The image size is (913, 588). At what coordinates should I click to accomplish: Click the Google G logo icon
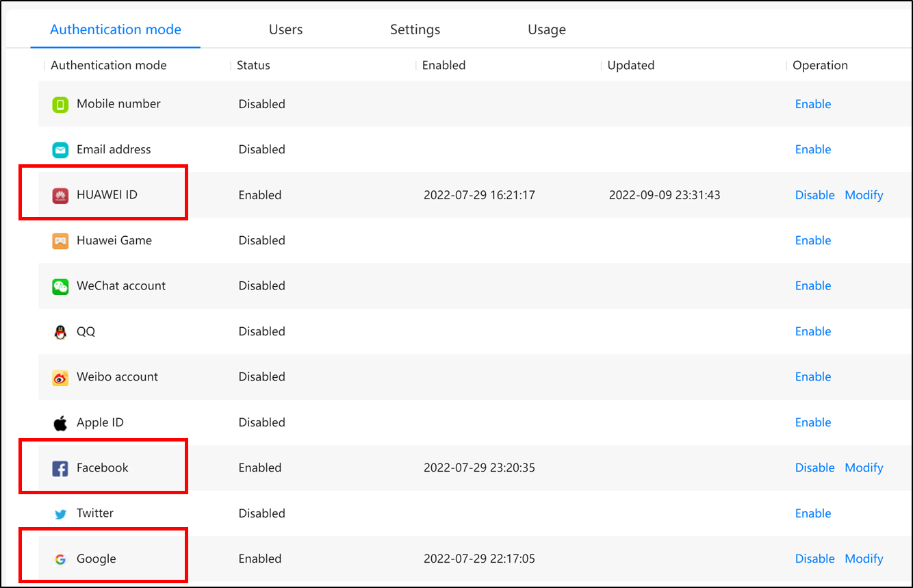point(60,559)
